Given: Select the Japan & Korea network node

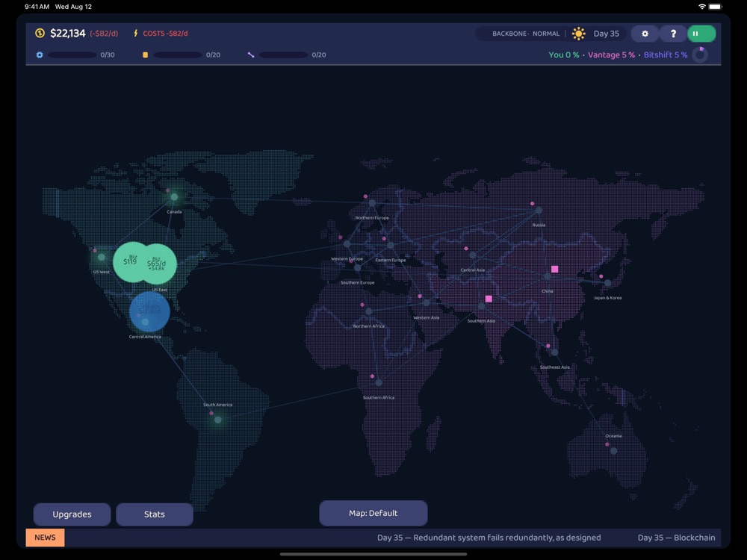Looking at the screenshot, I should tap(607, 283).
